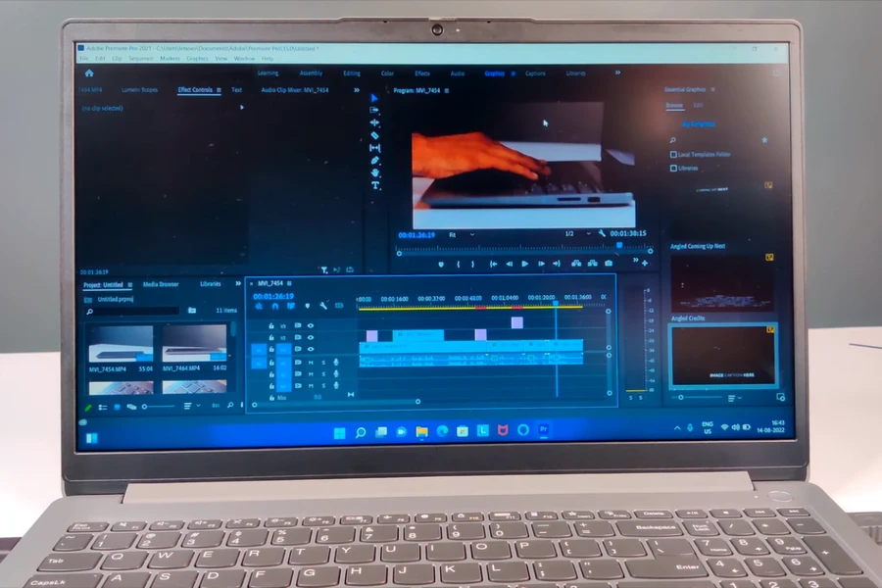Open the Markers menu
The height and width of the screenshot is (588, 882).
point(170,59)
